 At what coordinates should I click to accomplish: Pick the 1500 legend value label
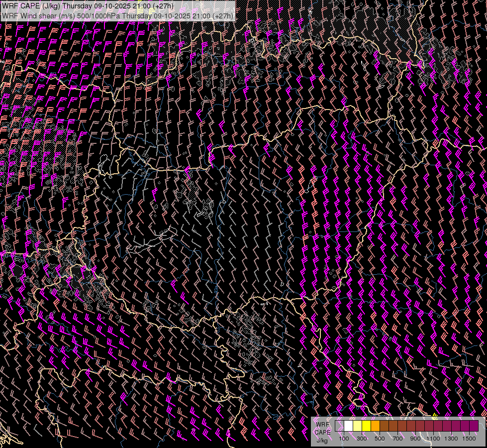(x=469, y=439)
